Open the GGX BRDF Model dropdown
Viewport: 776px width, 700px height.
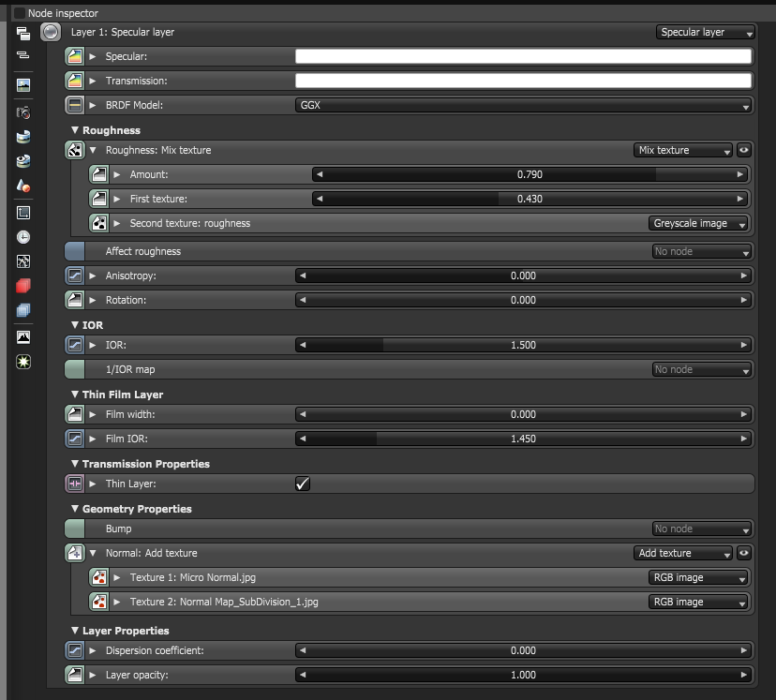click(524, 105)
